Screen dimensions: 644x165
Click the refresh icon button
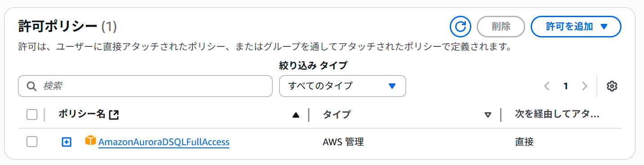click(x=460, y=27)
